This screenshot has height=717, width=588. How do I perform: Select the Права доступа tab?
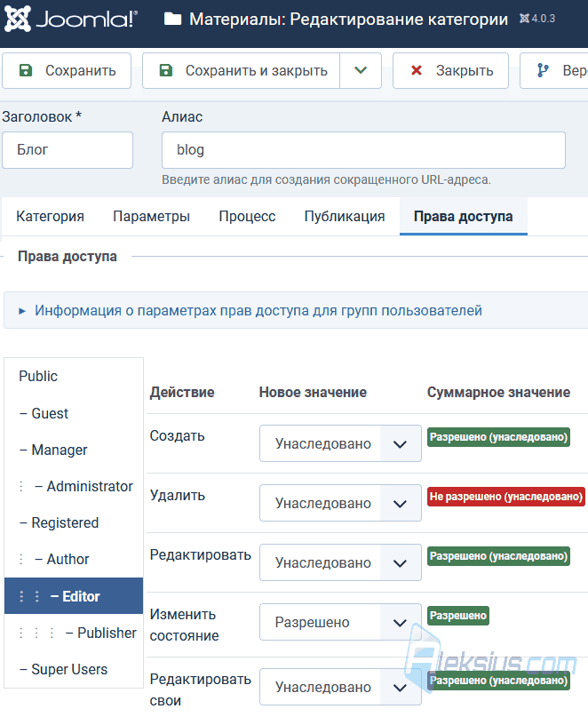click(463, 216)
